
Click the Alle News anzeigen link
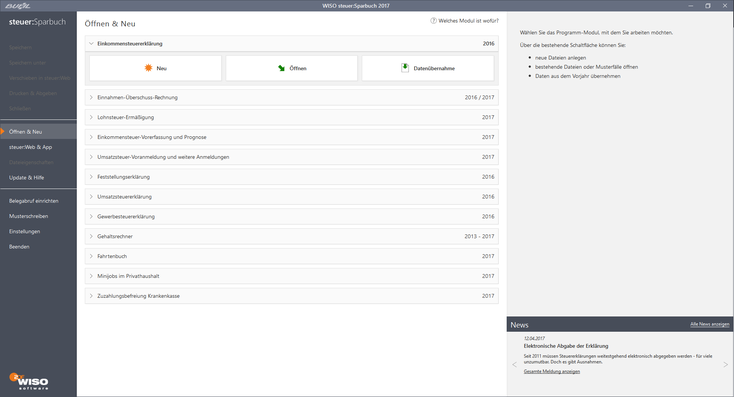point(710,324)
